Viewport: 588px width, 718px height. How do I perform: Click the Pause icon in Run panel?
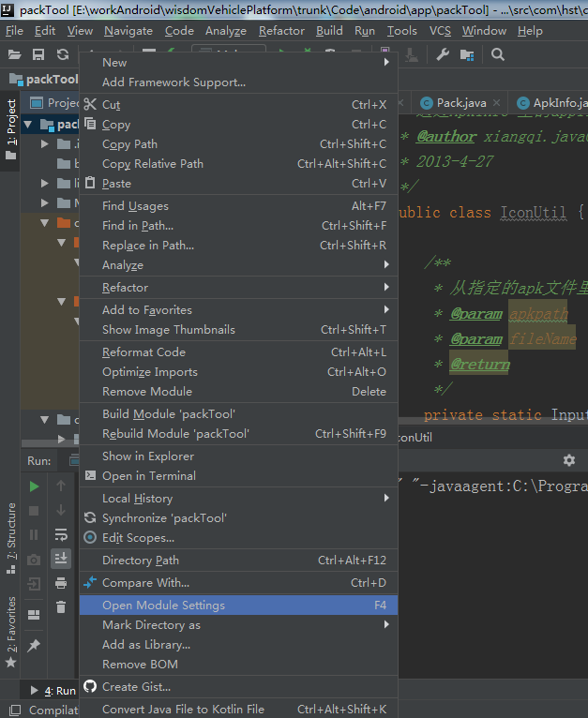tap(34, 535)
